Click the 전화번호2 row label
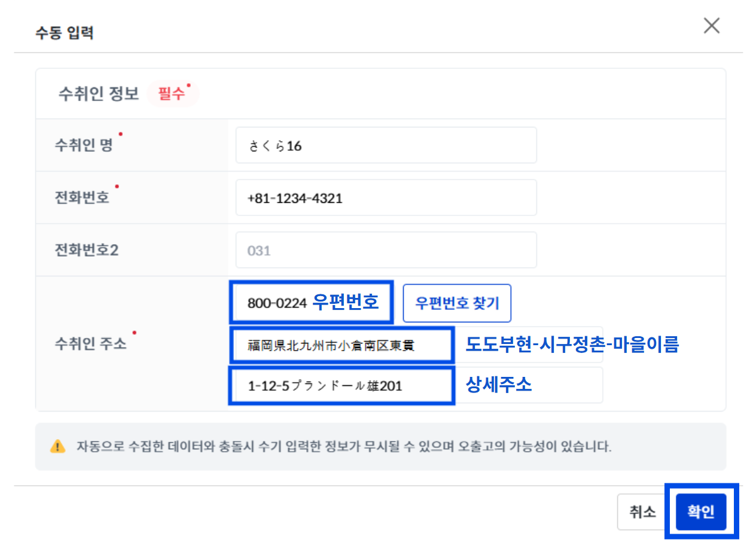 (x=87, y=250)
